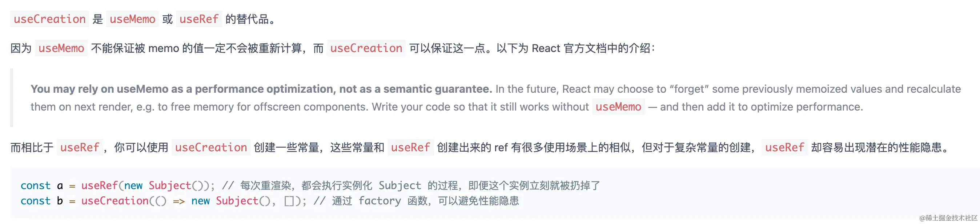Click useMemo tag after 因为

61,48
